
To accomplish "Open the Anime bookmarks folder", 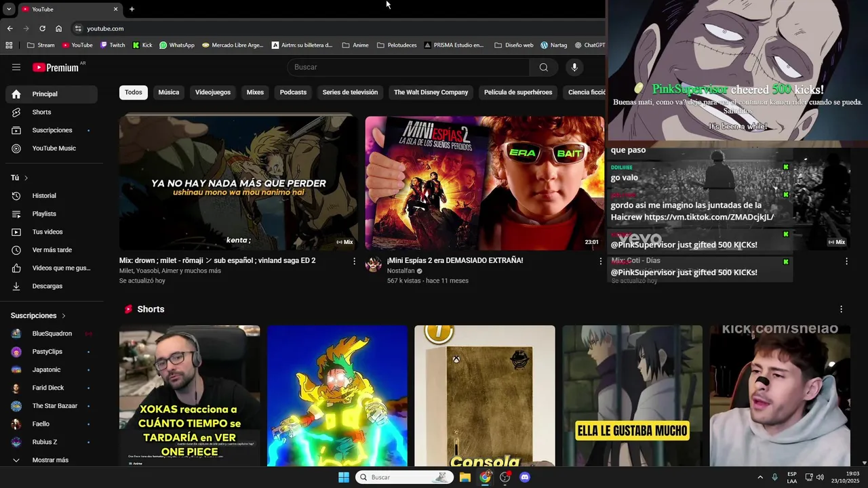I will tap(355, 45).
